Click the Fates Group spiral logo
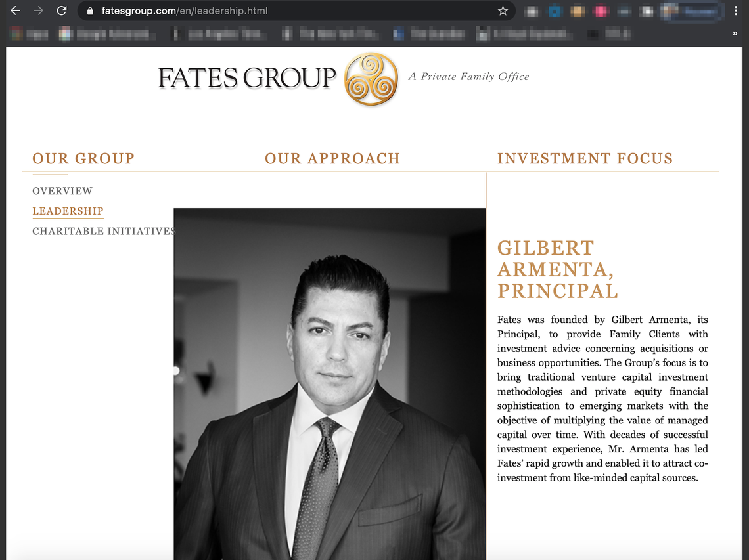This screenshot has height=560, width=749. click(x=370, y=79)
